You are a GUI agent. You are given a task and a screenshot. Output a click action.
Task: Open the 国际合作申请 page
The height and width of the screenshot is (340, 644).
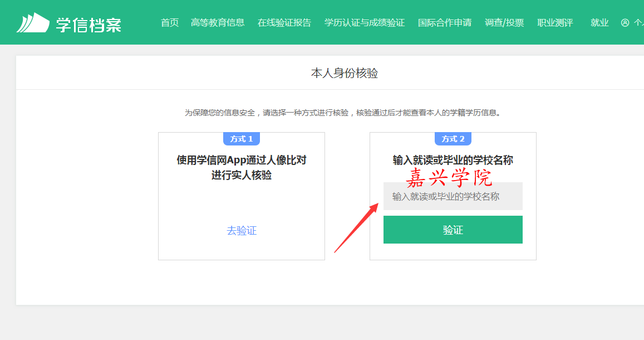pyautogui.click(x=445, y=23)
